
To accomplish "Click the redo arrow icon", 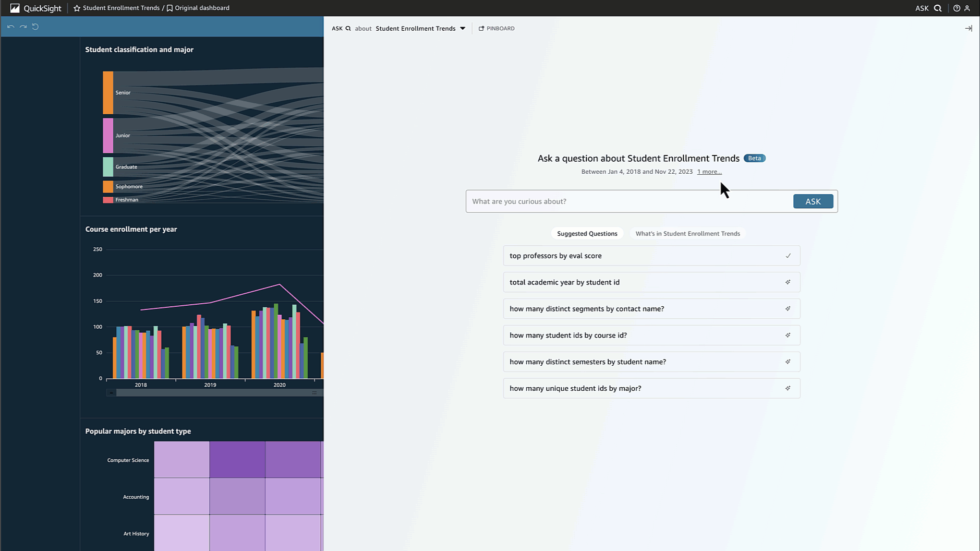I will [x=23, y=27].
